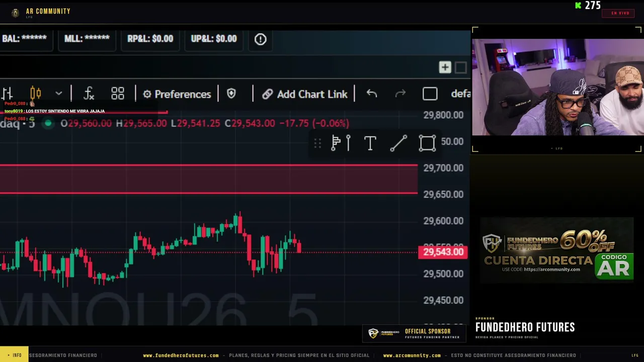Click the rounded square icon beside redo
The height and width of the screenshot is (362, 644).
coord(430,94)
